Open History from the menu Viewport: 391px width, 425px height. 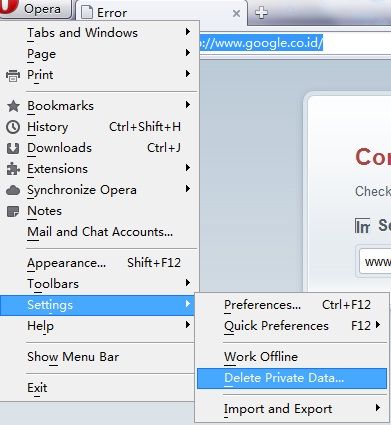100,127
